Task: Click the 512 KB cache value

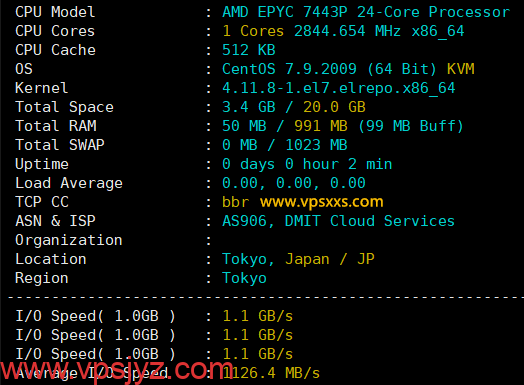Action: pyautogui.click(x=249, y=50)
